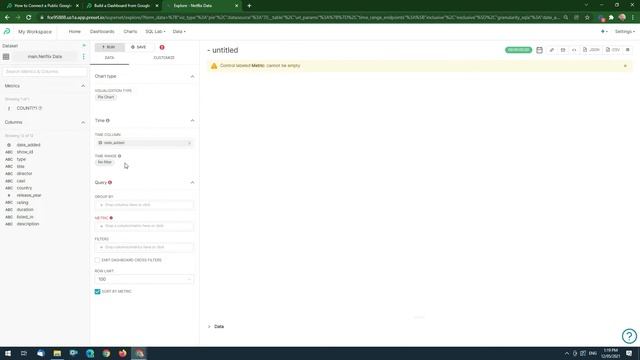
Task: Open the Settings dropdown menu
Action: [624, 31]
